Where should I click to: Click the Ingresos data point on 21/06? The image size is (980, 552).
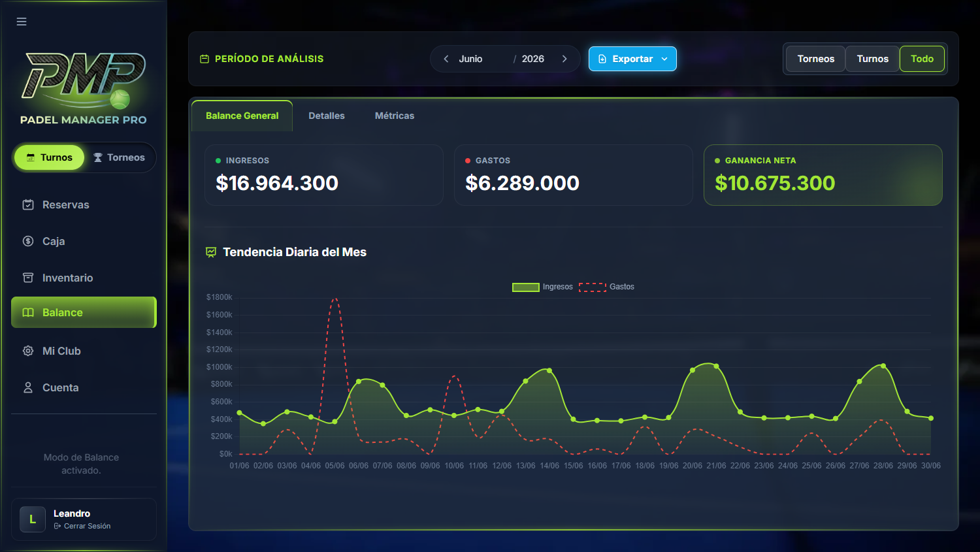point(717,366)
